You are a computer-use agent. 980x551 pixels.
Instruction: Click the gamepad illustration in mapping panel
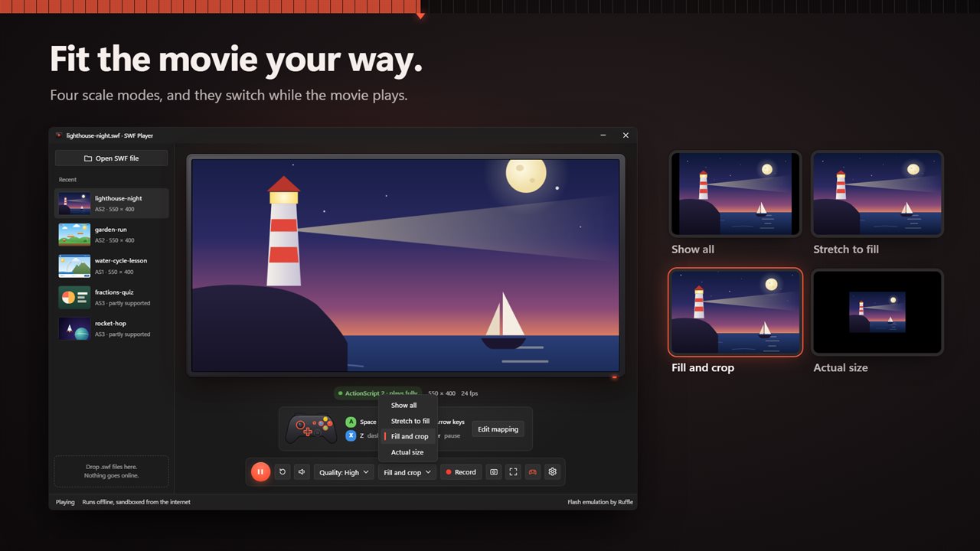pos(311,429)
